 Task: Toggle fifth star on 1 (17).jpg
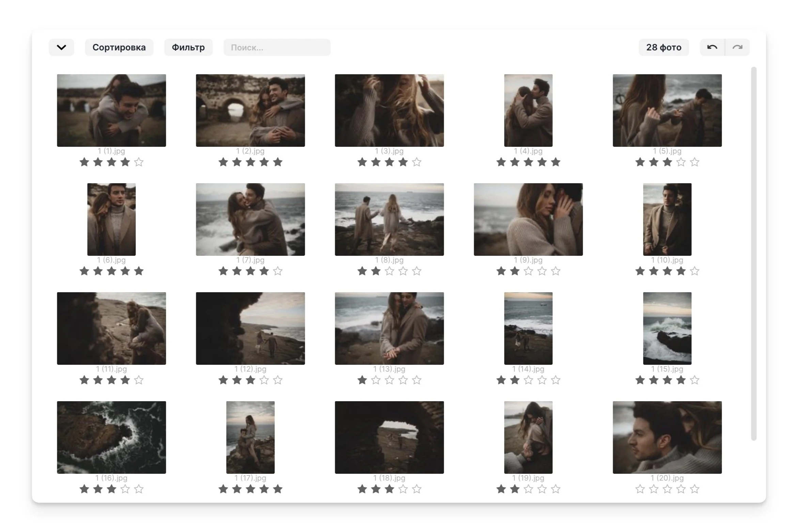(x=278, y=489)
